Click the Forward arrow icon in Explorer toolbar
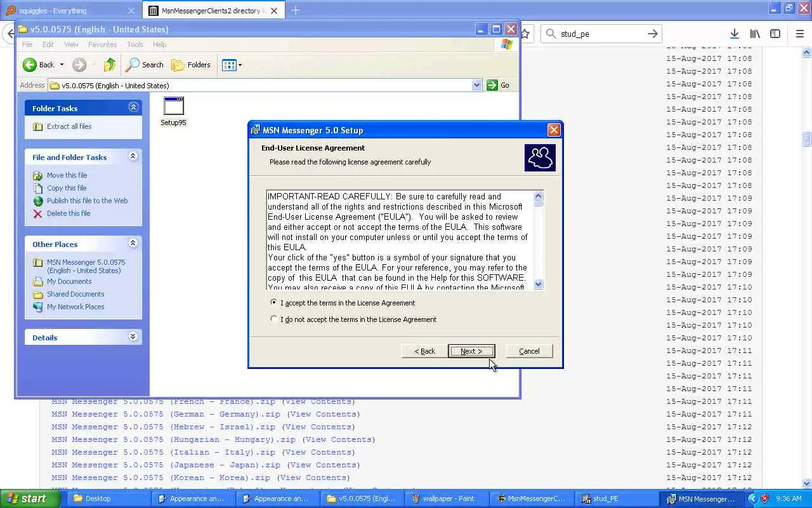Screen dimensions: 812x508 click(79, 65)
